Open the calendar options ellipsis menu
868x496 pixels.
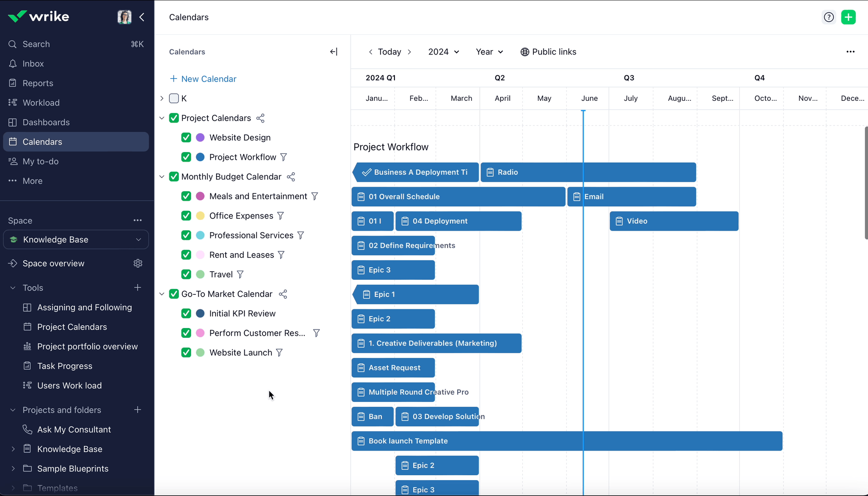(x=851, y=52)
